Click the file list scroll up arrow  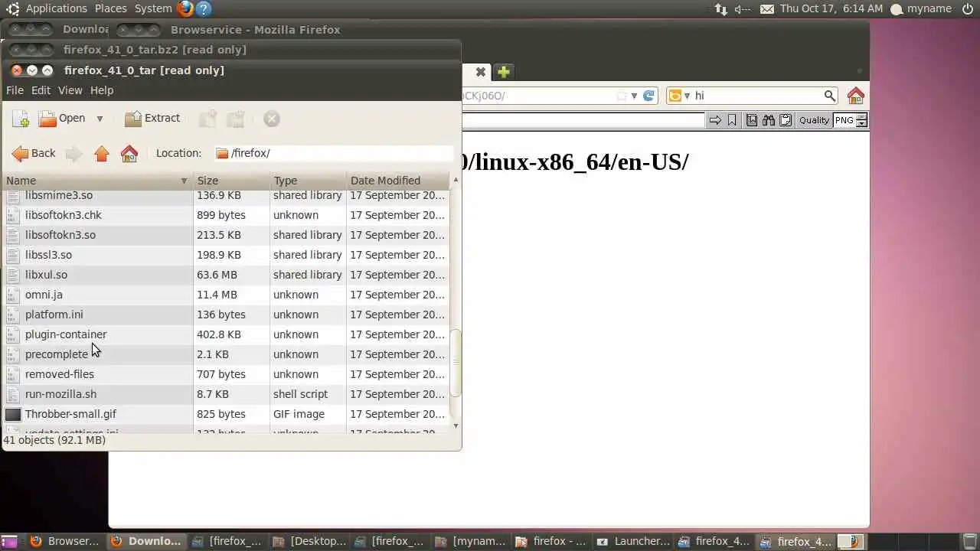[x=456, y=180]
